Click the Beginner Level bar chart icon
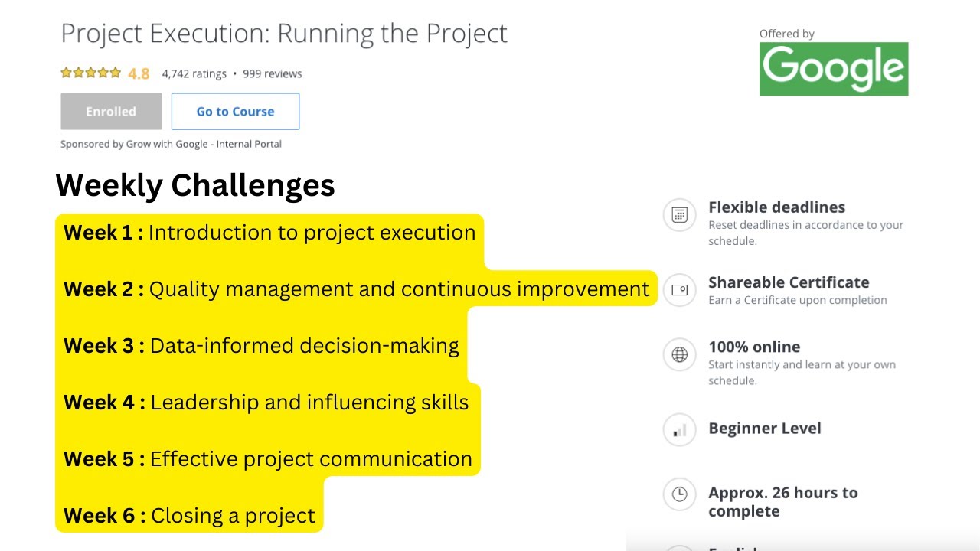The width and height of the screenshot is (980, 551). (x=679, y=430)
